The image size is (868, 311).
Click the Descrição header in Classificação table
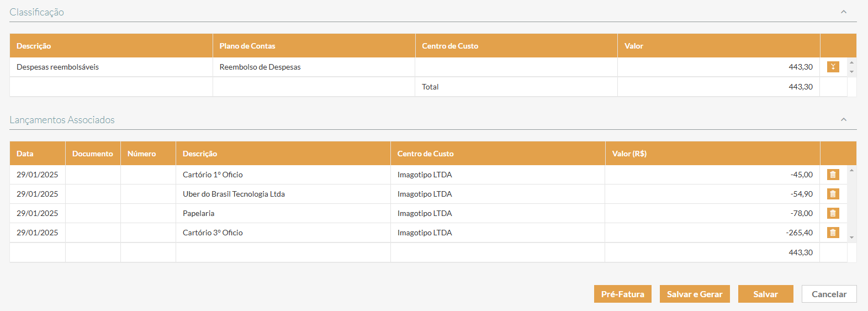111,46
